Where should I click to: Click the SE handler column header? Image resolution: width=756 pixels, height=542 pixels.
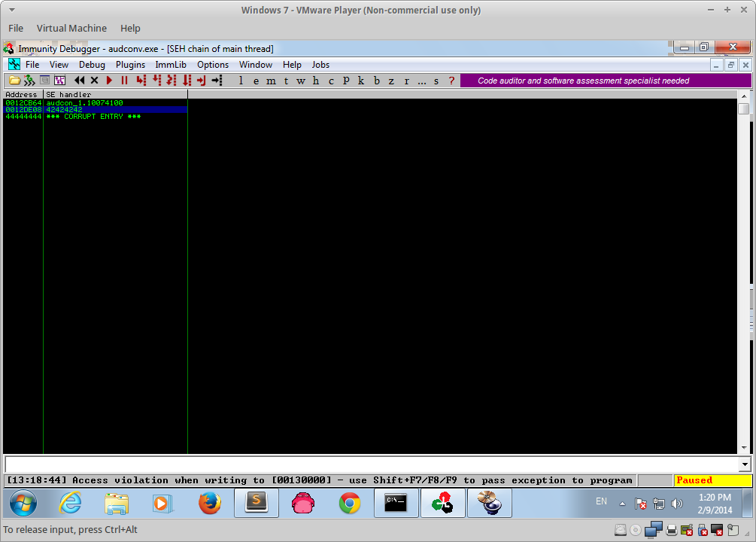(115, 95)
